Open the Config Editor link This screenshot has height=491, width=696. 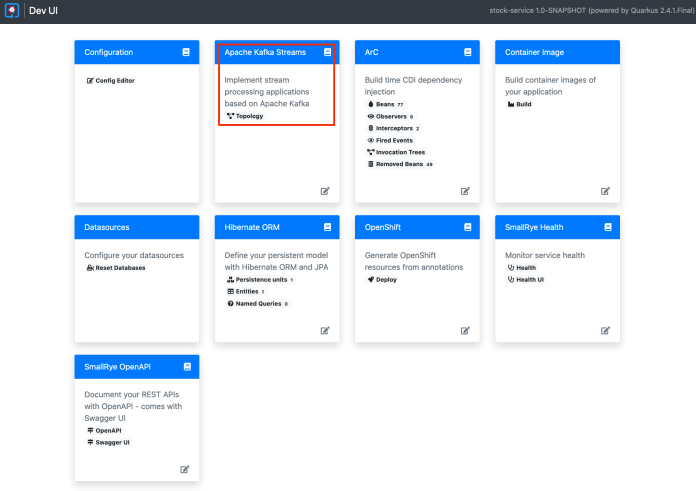(x=111, y=80)
